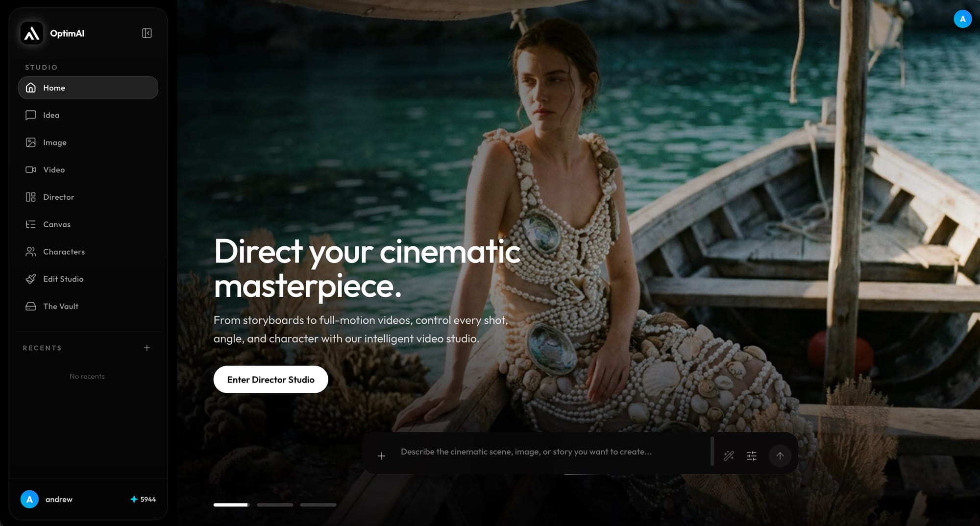The image size is (980, 526).
Task: Select the first carousel slide indicator
Action: pyautogui.click(x=231, y=504)
